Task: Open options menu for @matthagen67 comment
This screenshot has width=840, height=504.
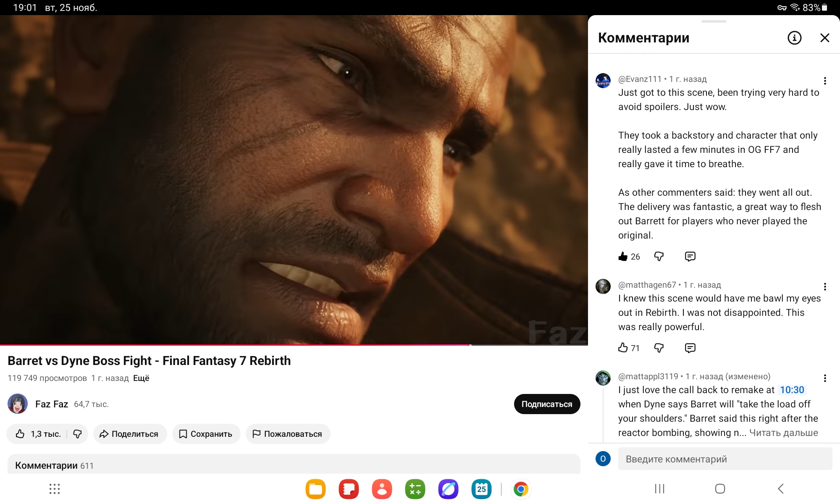Action: [x=825, y=286]
